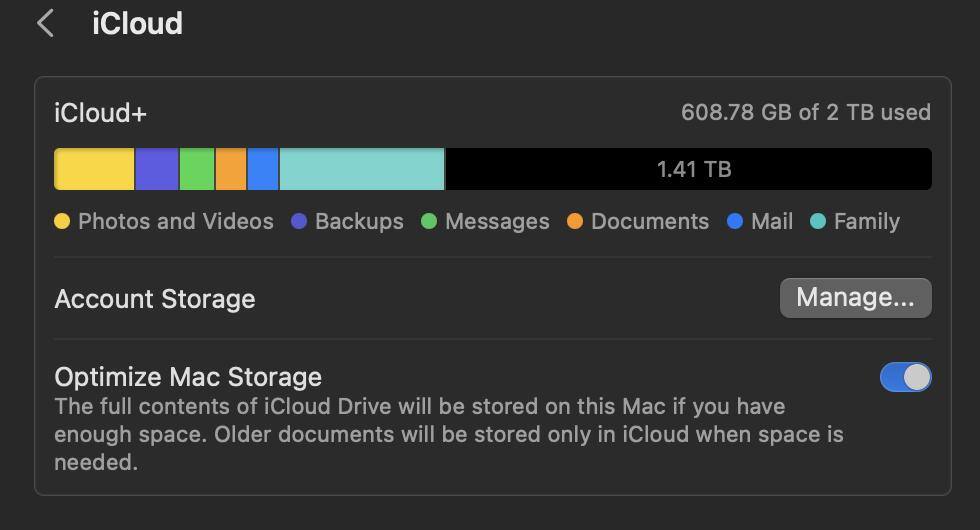Click the blue Mail segment in storage bar
The image size is (980, 530).
[263, 169]
